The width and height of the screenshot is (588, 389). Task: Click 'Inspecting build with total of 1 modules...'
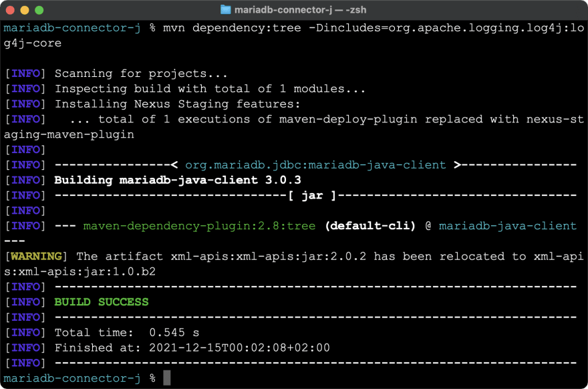(210, 89)
